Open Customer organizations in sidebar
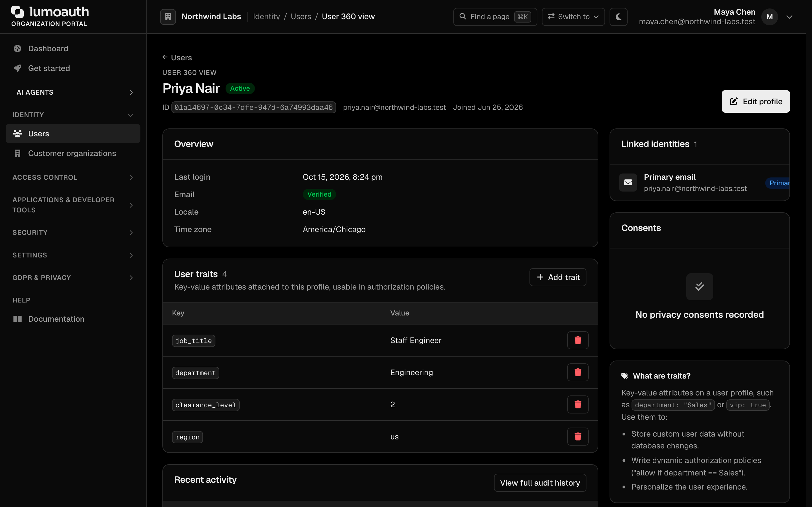Image resolution: width=812 pixels, height=507 pixels. (x=73, y=153)
